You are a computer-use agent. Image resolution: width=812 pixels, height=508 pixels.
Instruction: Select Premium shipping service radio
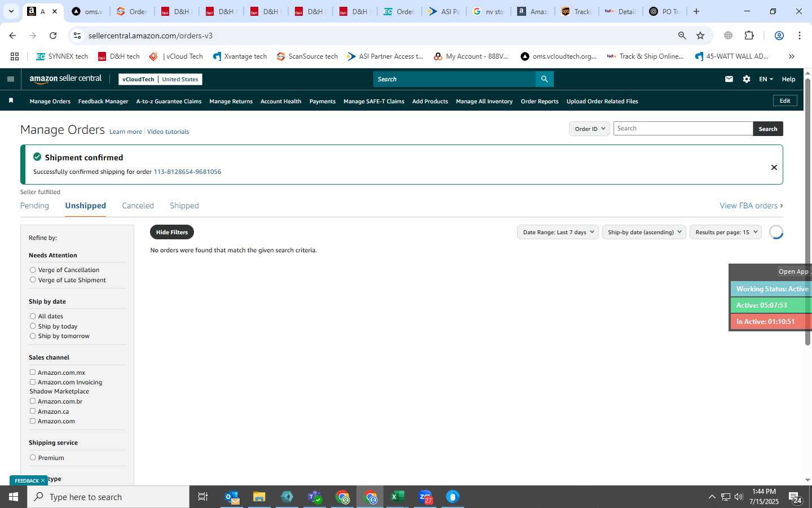coord(33,458)
